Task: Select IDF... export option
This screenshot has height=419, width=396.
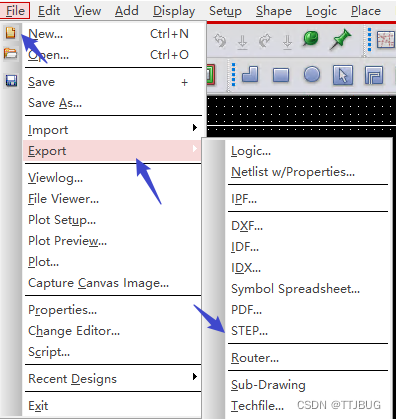Action: tap(308, 247)
